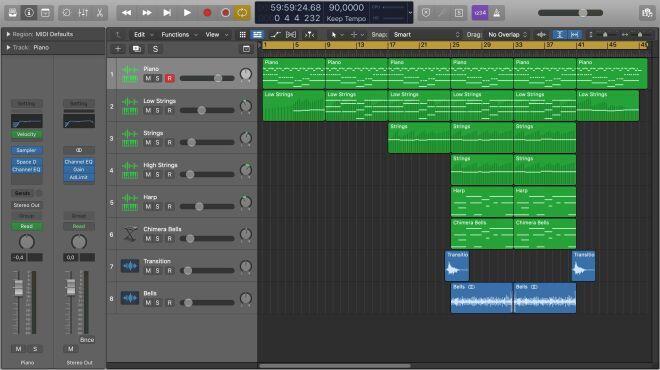The image size is (660, 370).
Task: Toggle the Replace mode shield button
Action: [426, 13]
